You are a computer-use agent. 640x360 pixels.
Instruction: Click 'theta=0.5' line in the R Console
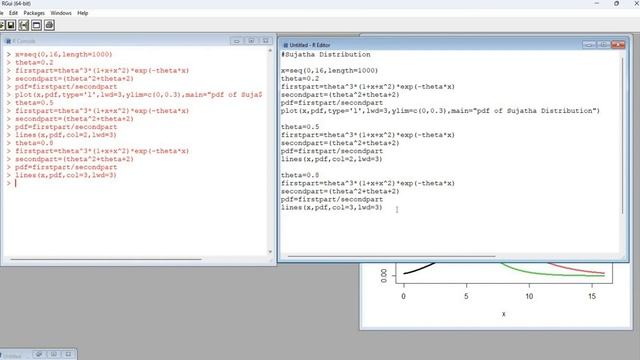pyautogui.click(x=34, y=103)
